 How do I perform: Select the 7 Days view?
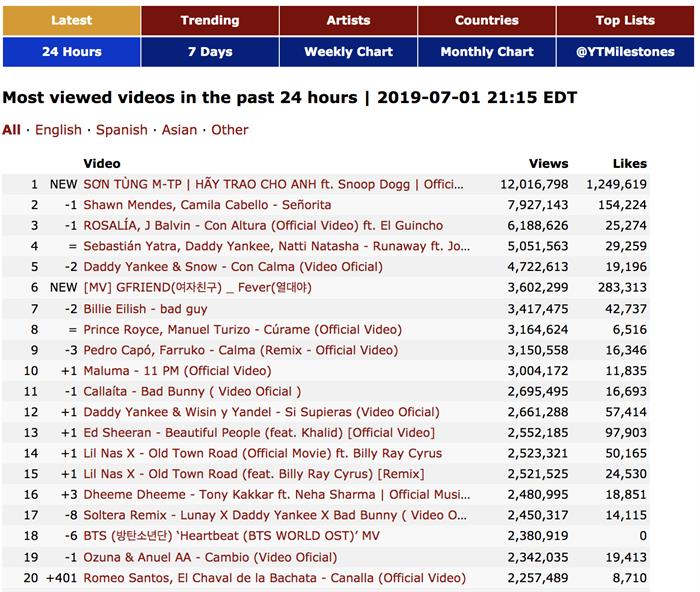point(209,52)
